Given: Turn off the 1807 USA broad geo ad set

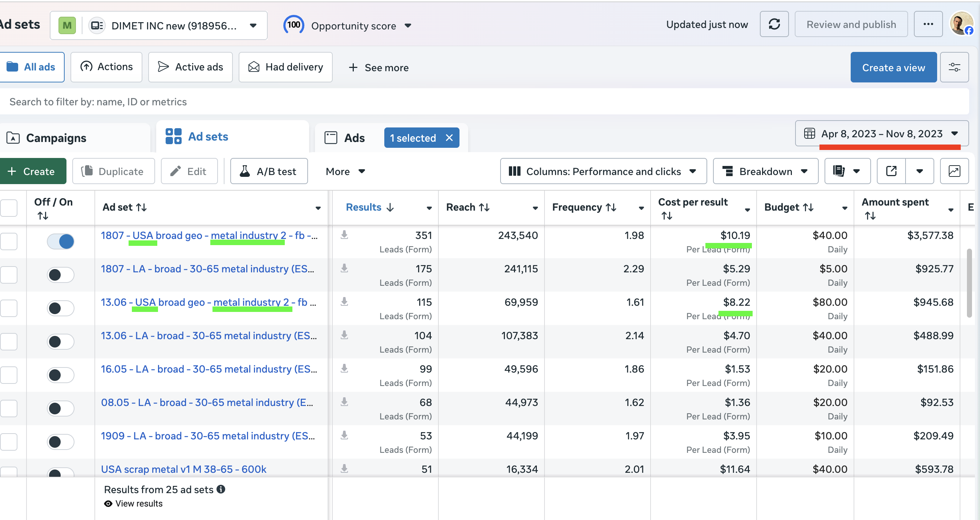Looking at the screenshot, I should pyautogui.click(x=61, y=241).
